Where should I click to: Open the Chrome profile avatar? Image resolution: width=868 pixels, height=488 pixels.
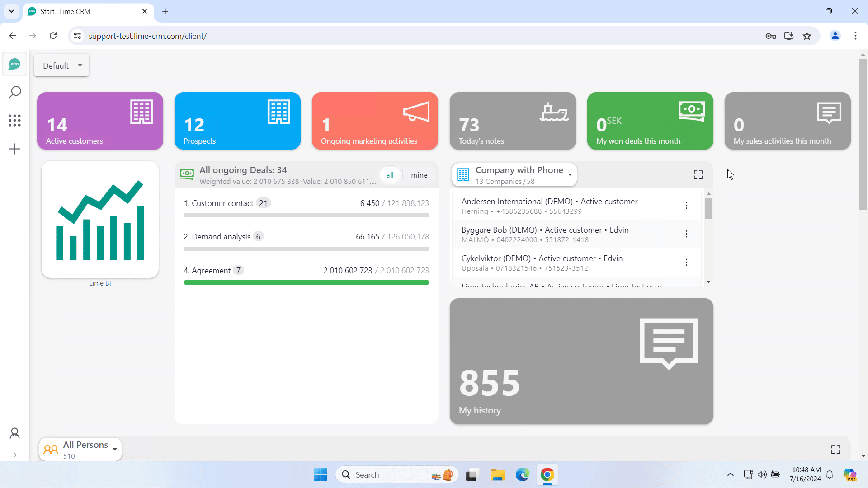[x=835, y=36]
